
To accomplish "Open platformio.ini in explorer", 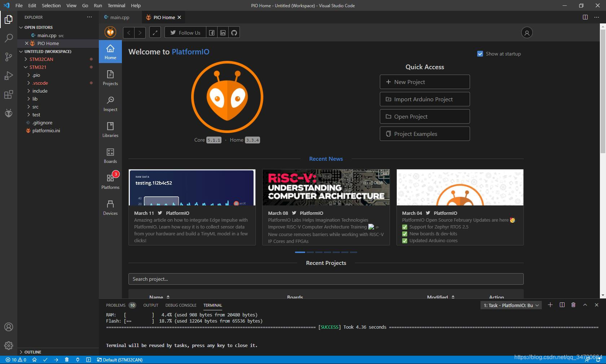I will (x=46, y=130).
